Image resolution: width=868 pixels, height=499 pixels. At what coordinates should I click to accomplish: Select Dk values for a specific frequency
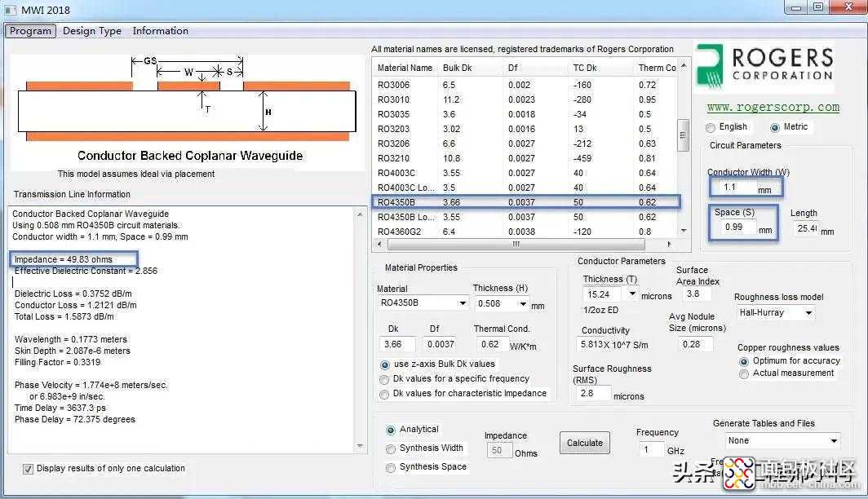point(384,379)
